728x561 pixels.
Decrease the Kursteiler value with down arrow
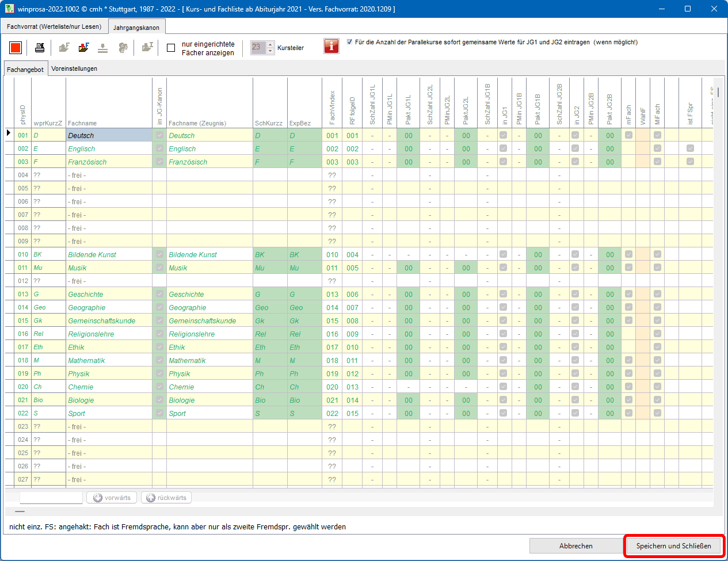(x=270, y=51)
